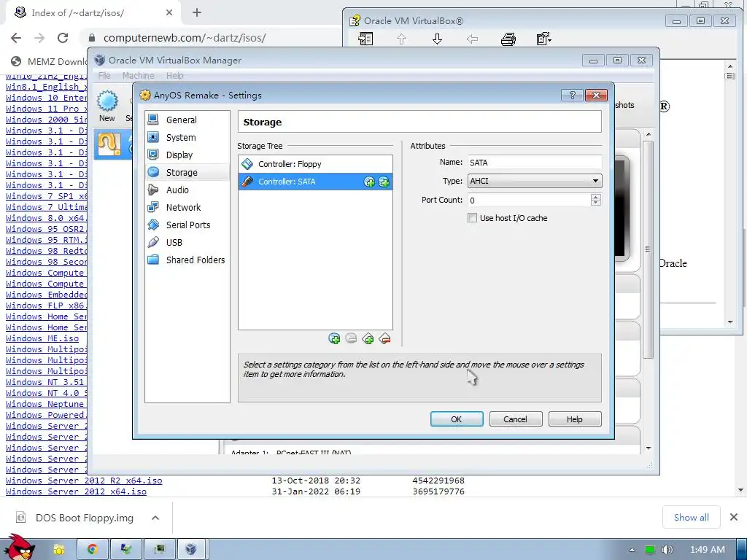Select the Storage settings category
The width and height of the screenshot is (747, 560).
click(x=187, y=172)
